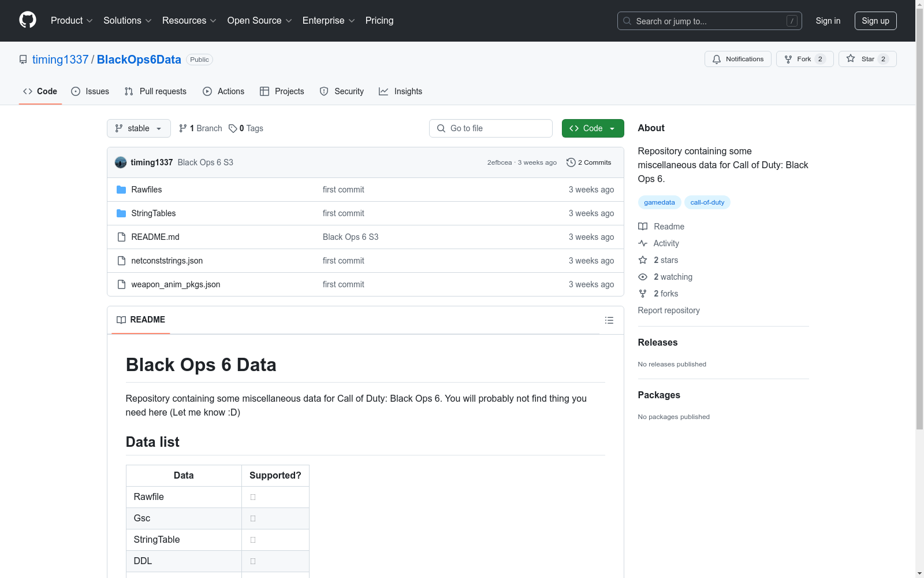
Task: View the 2 Commits history
Action: [589, 162]
